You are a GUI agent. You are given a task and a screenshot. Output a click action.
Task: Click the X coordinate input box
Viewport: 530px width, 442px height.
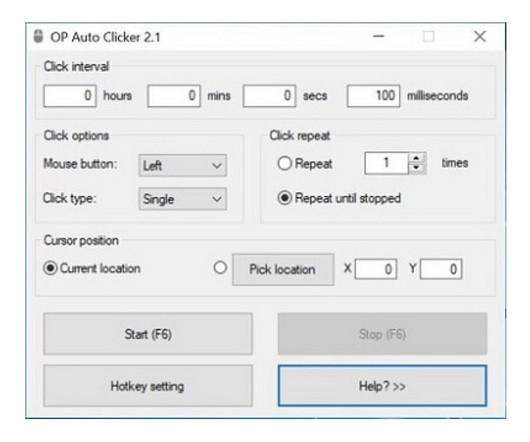tap(376, 269)
